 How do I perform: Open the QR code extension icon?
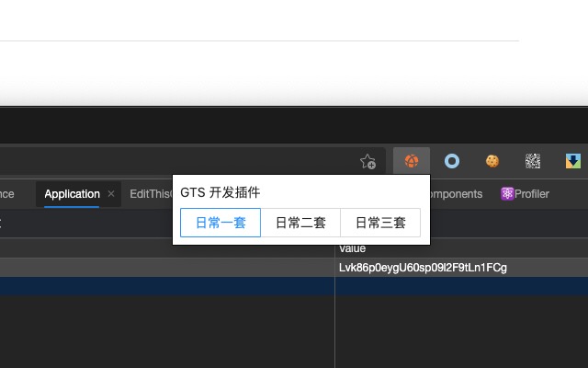coord(533,161)
